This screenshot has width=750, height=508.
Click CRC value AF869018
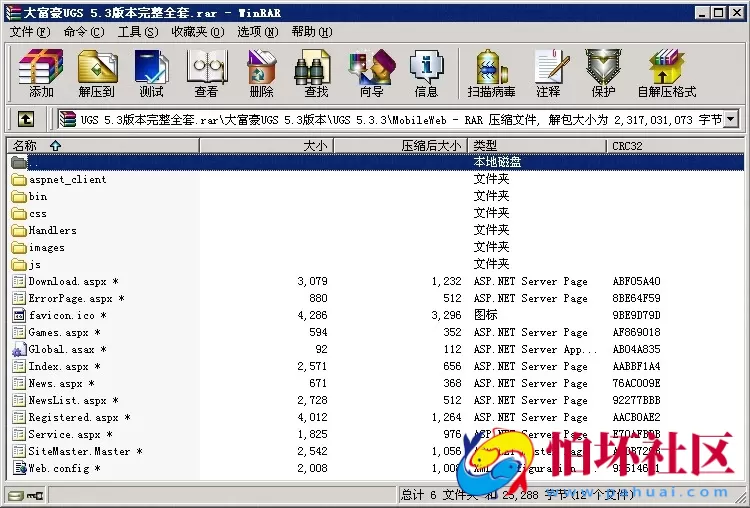click(636, 332)
